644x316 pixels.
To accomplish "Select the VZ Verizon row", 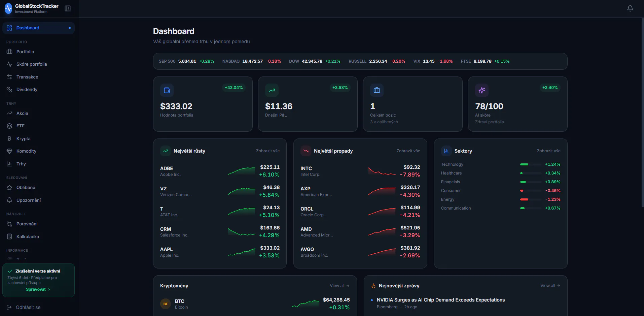I will tap(220, 191).
